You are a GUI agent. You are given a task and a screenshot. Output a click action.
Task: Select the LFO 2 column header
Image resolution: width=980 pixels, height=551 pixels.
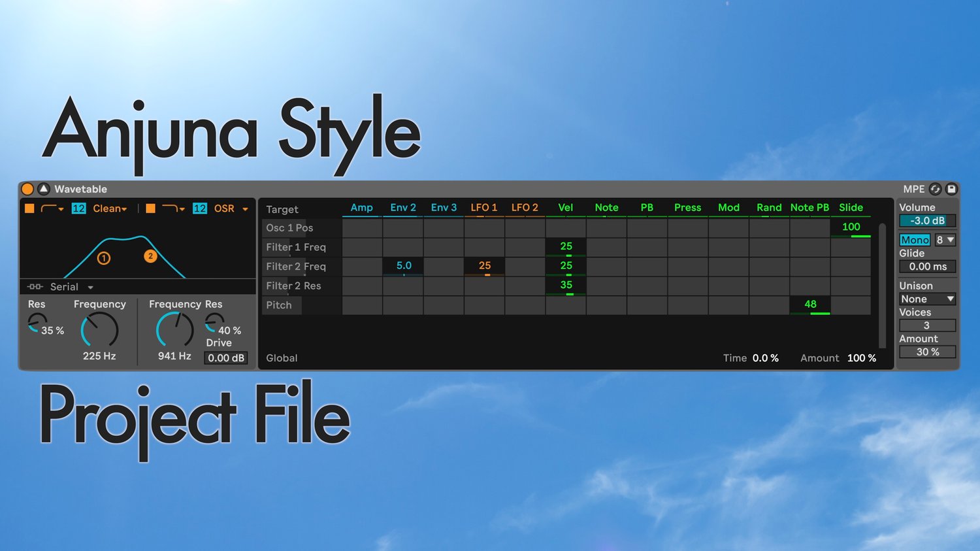[525, 208]
